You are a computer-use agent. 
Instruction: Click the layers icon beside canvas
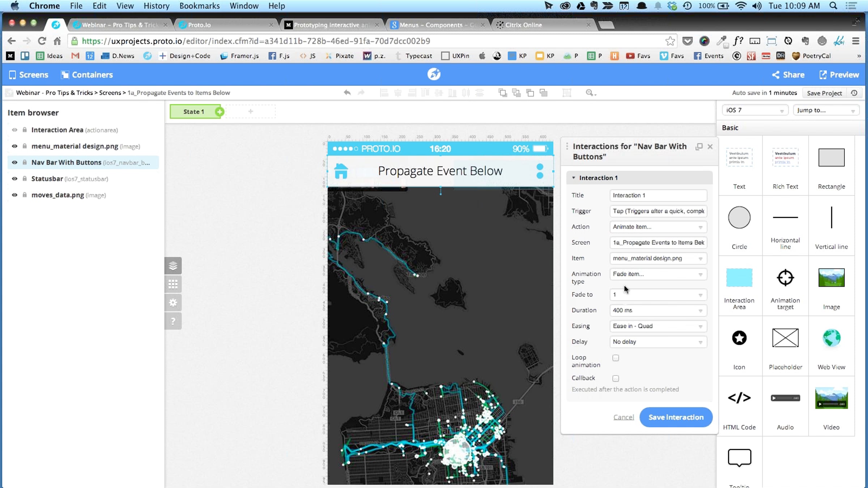pyautogui.click(x=173, y=266)
